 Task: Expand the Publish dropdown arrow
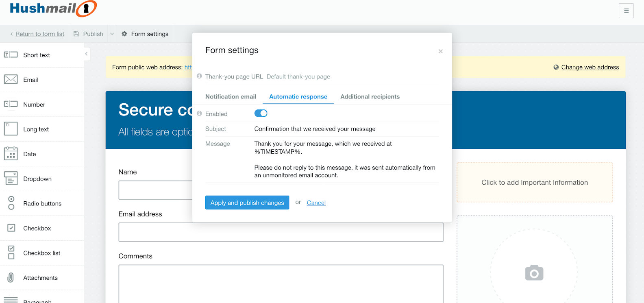tap(112, 34)
